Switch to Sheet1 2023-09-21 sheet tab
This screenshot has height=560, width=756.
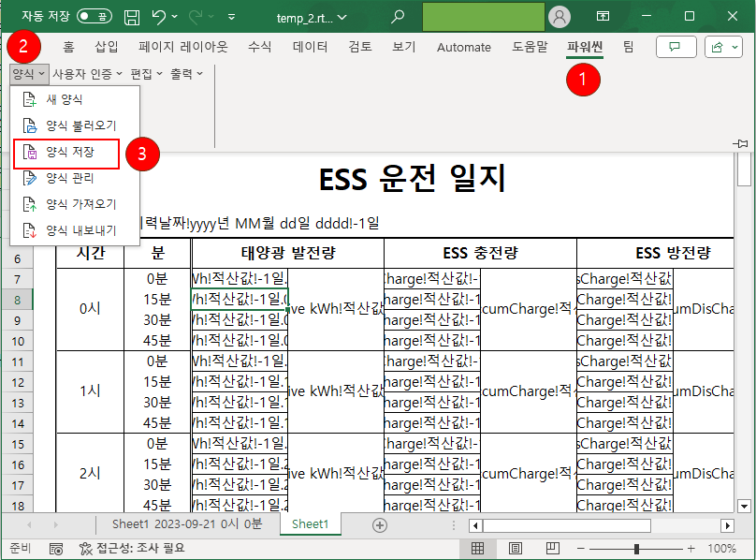pyautogui.click(x=187, y=525)
